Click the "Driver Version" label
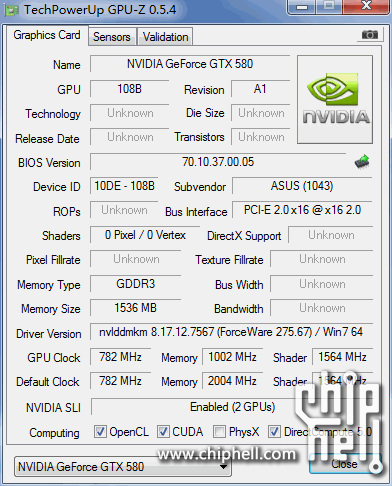The height and width of the screenshot is (486, 392). pos(49,334)
